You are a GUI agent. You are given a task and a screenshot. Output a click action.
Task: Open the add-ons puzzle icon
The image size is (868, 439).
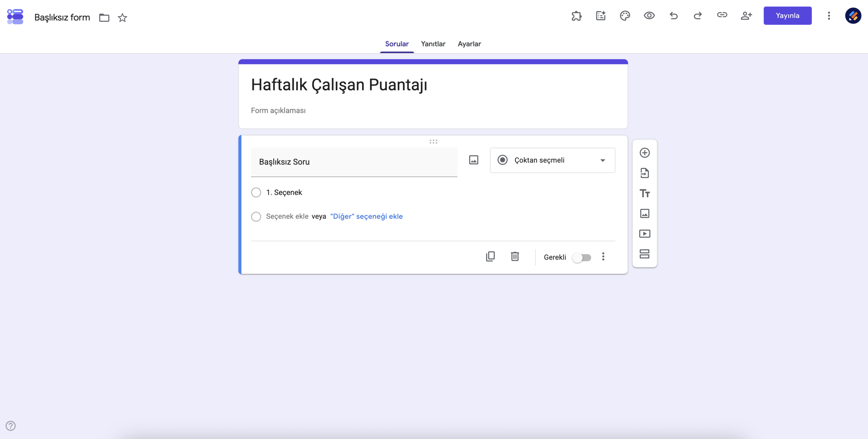tap(576, 16)
